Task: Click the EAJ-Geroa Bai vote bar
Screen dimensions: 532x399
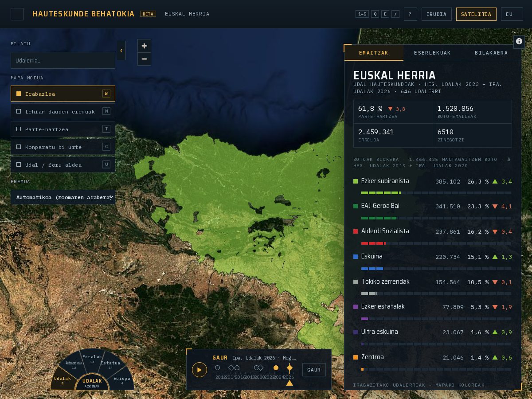Action: [436, 218]
